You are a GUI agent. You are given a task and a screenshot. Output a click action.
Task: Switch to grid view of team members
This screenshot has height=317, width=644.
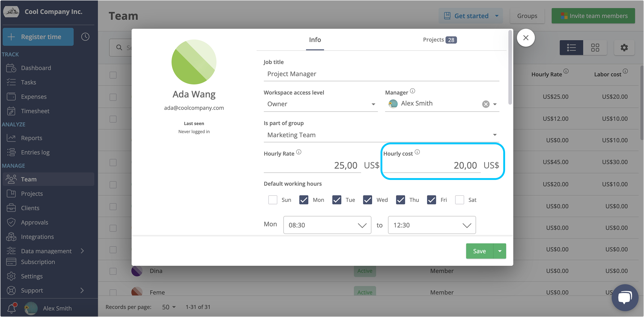(595, 47)
